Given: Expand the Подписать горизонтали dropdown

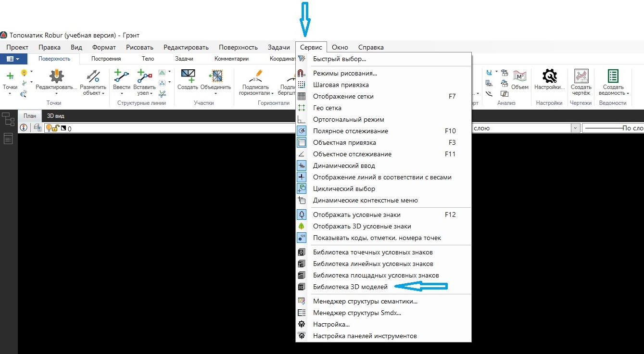Looking at the screenshot, I should point(272,93).
